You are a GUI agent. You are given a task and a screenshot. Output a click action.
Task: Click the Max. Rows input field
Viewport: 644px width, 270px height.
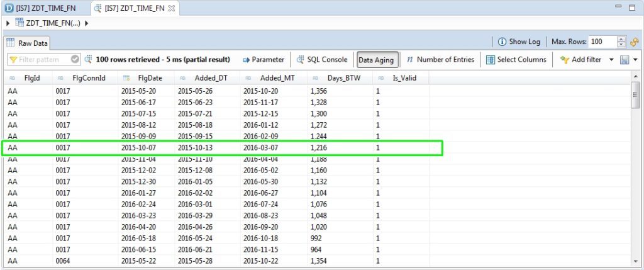coord(602,42)
